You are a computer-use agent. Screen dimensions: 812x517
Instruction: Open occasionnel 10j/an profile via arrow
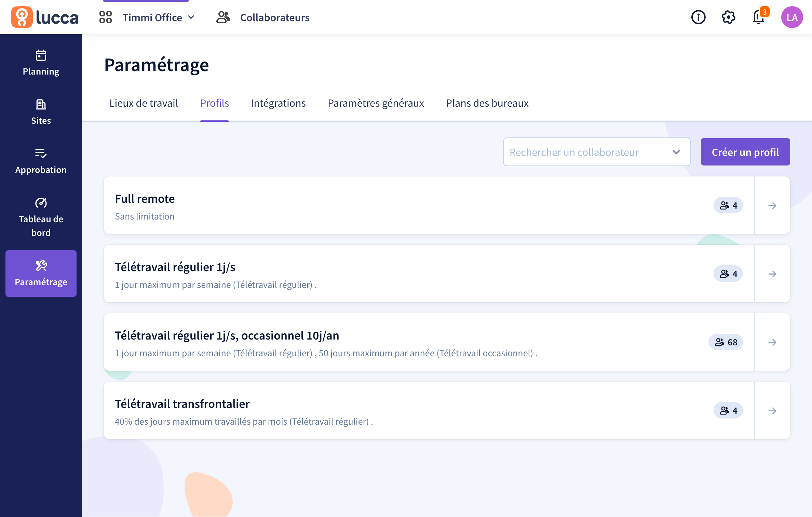tap(772, 342)
